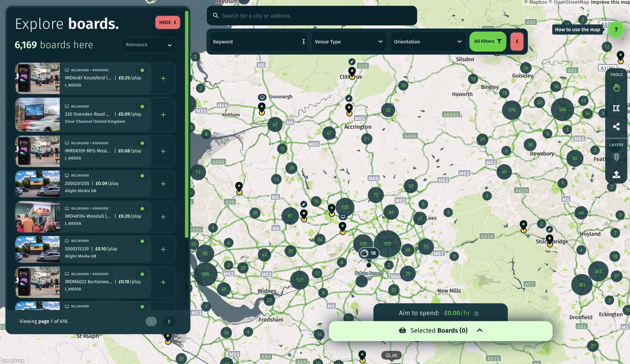Click the search magnifier icon

click(x=216, y=16)
